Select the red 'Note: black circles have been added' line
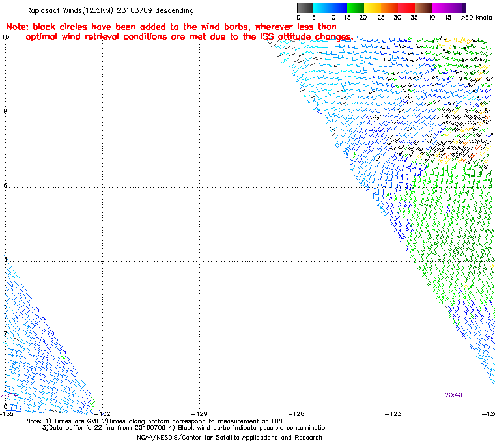The width and height of the screenshot is (495, 448). (x=171, y=27)
